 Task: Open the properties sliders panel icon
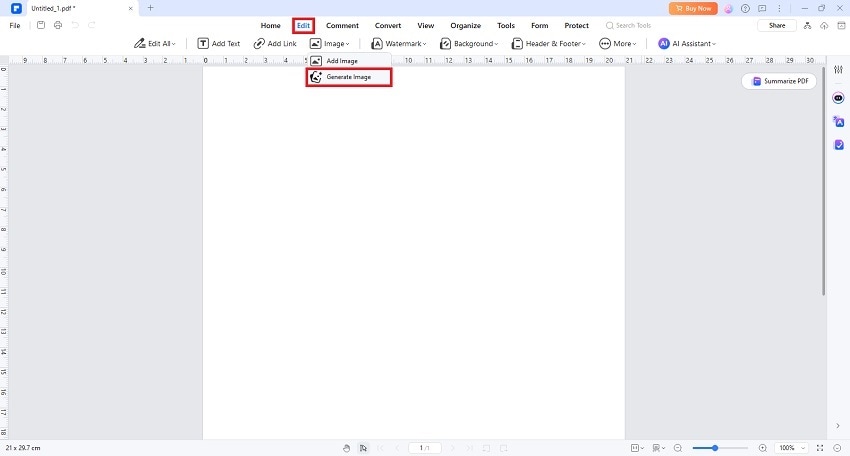pos(839,70)
